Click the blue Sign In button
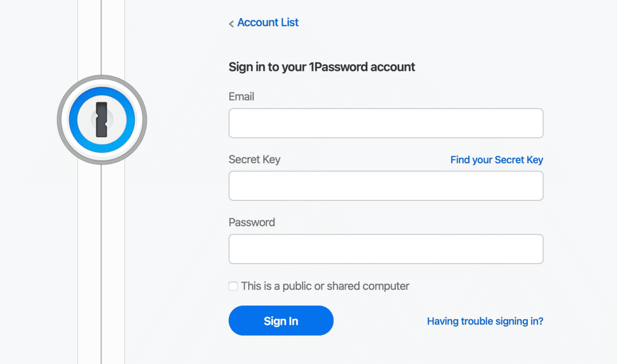This screenshot has width=617, height=364. [x=281, y=320]
